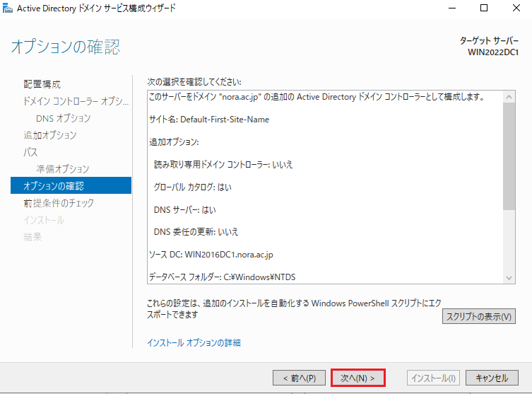Close the configuration wizard window

516,8
